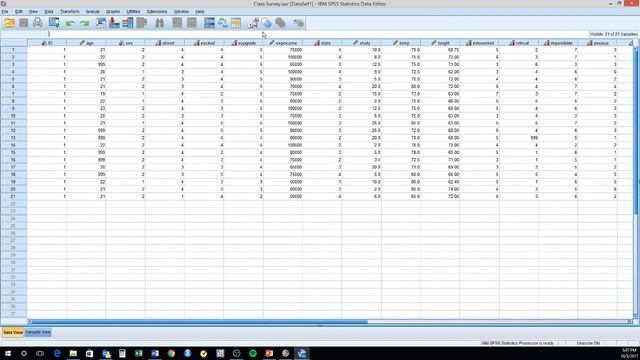This screenshot has width=640, height=360.
Task: Click the Run descriptive statistics icon
Action: [x=142, y=23]
